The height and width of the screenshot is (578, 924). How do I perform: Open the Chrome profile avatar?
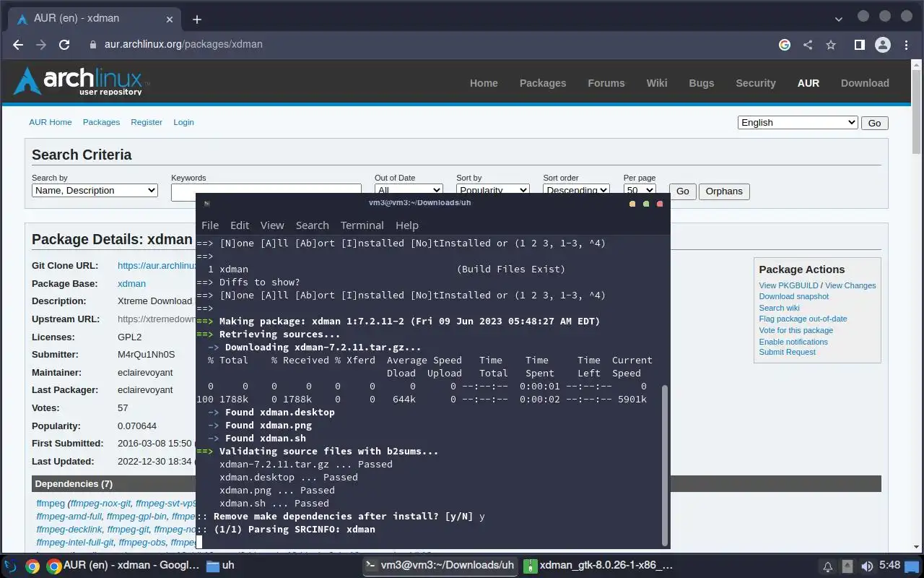coord(882,45)
